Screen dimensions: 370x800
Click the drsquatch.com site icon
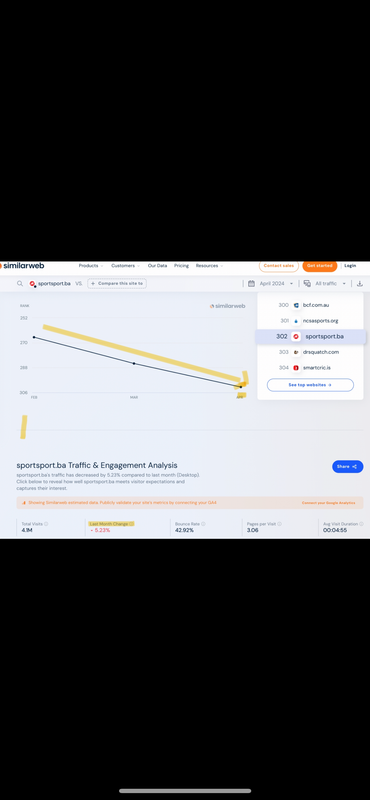pos(296,352)
